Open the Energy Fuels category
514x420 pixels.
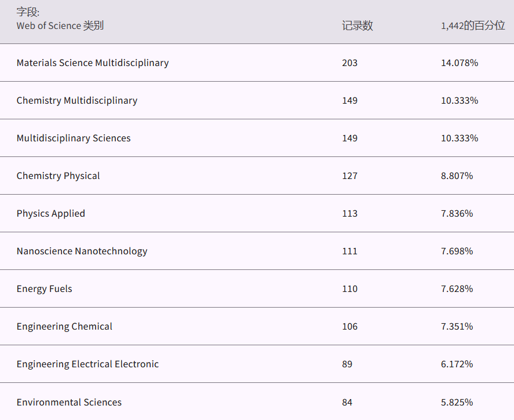(x=45, y=288)
